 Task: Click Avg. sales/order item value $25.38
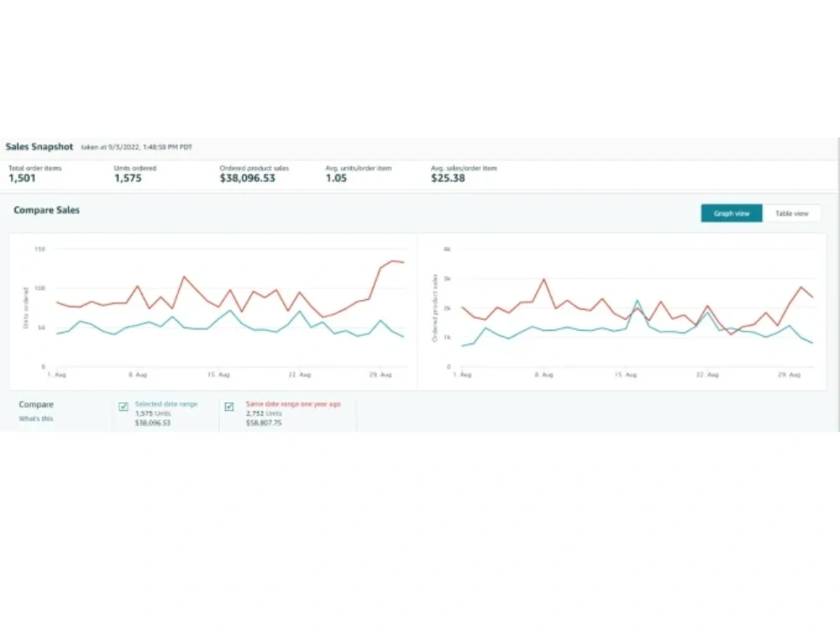click(448, 178)
